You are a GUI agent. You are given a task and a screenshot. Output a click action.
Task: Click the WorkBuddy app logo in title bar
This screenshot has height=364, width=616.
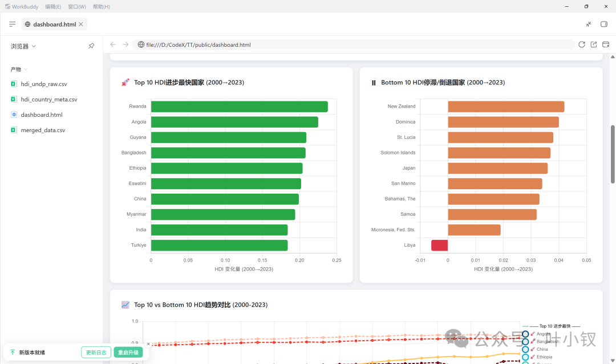click(7, 7)
